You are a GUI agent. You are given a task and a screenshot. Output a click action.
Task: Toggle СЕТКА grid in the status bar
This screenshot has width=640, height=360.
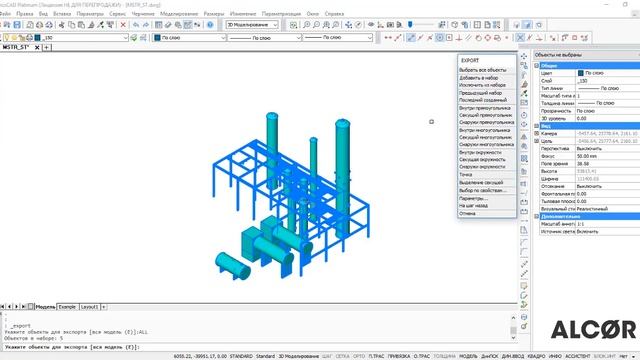(342, 356)
